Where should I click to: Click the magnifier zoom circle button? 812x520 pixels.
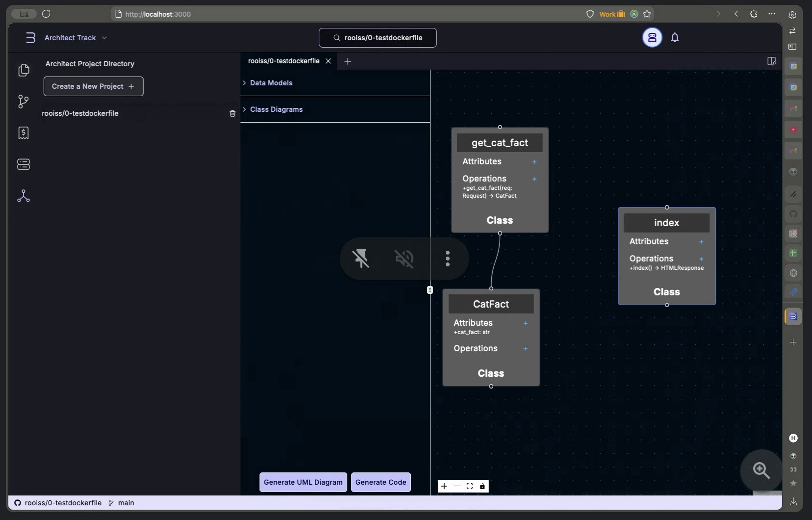point(761,470)
